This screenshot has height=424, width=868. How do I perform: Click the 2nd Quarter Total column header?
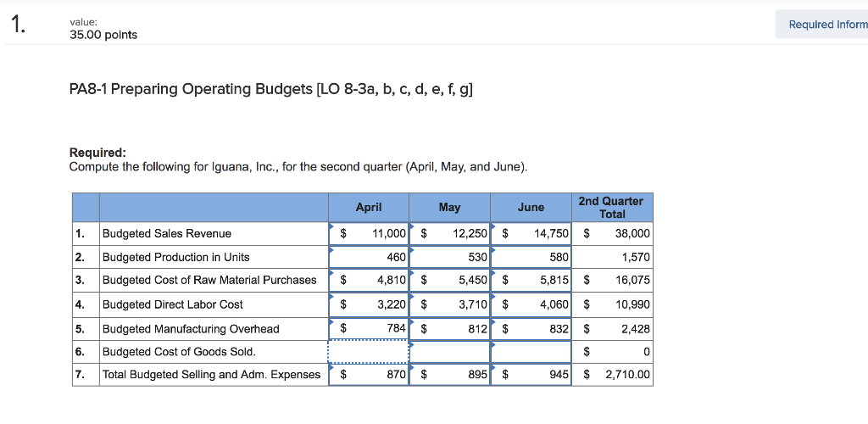[611, 208]
